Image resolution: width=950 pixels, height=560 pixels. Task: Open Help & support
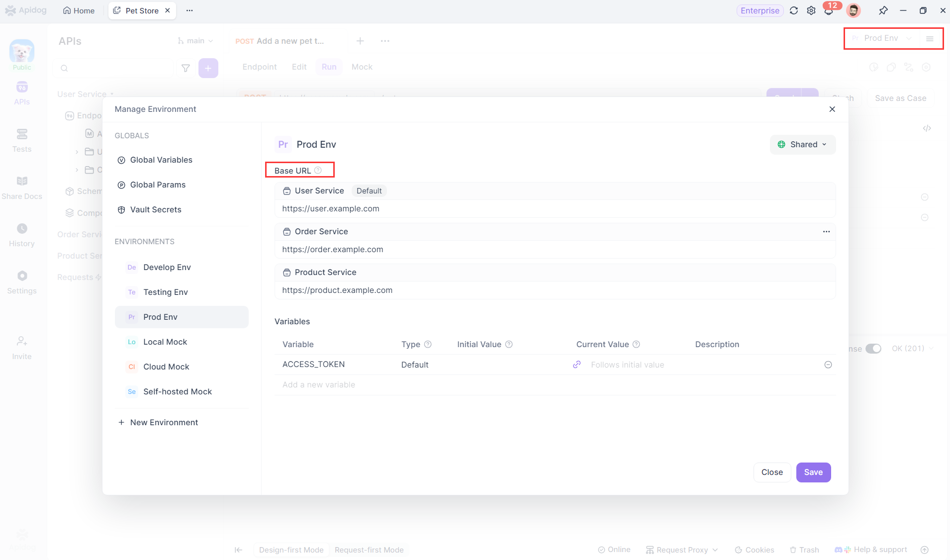pos(871,550)
